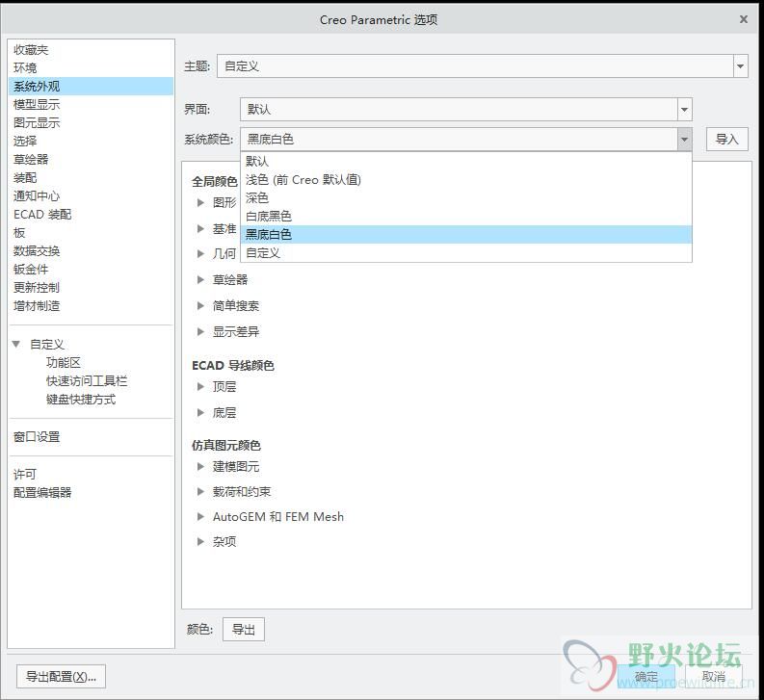The image size is (764, 700).
Task: Expand the 底层 ECAD group
Action: point(200,413)
